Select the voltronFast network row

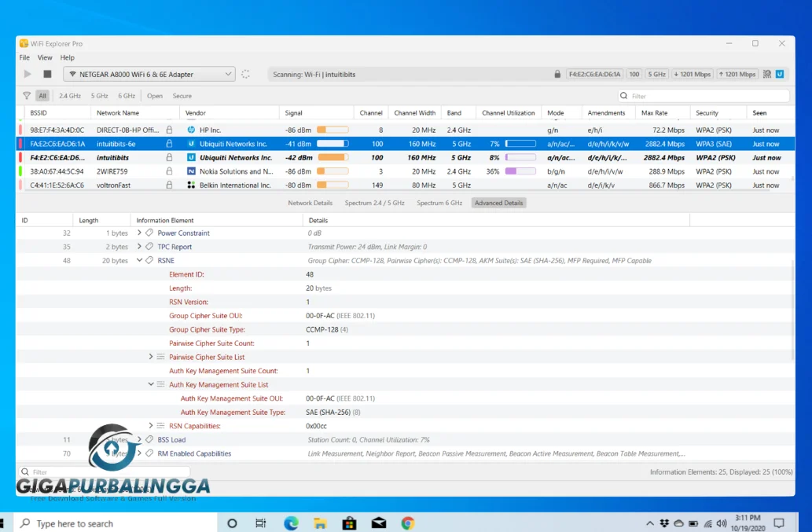(x=406, y=185)
